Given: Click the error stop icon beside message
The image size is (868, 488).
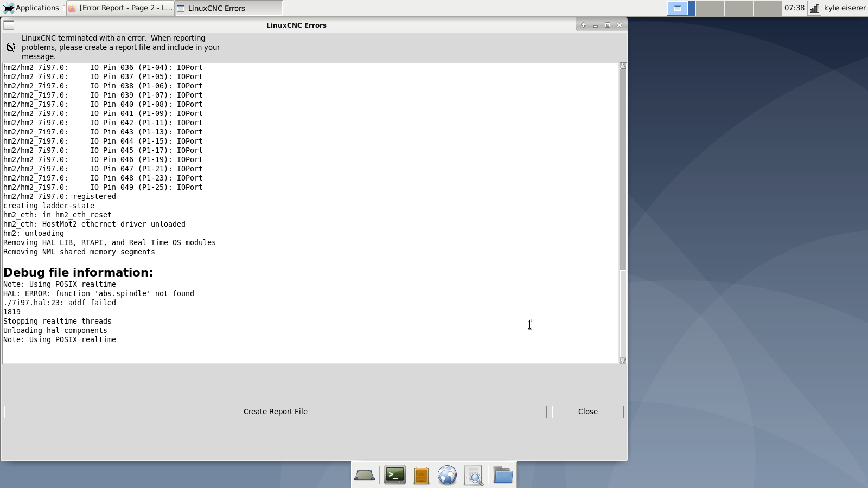Looking at the screenshot, I should (11, 47).
